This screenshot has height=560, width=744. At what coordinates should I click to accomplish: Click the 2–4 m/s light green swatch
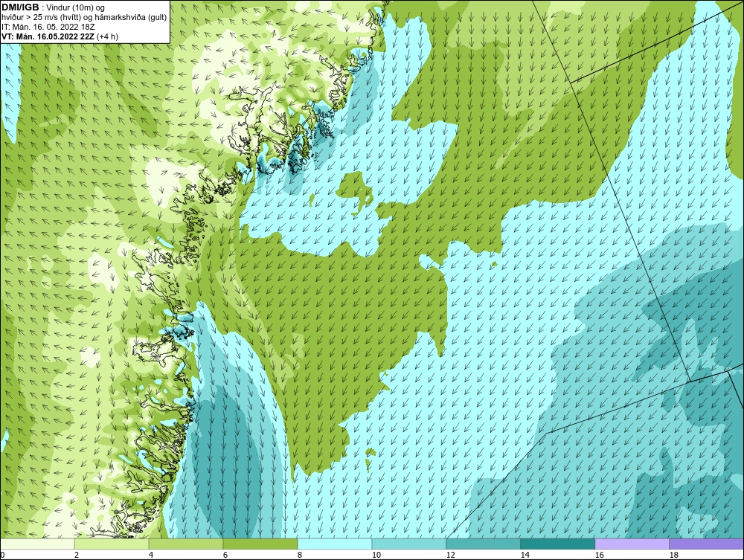pyautogui.click(x=112, y=544)
